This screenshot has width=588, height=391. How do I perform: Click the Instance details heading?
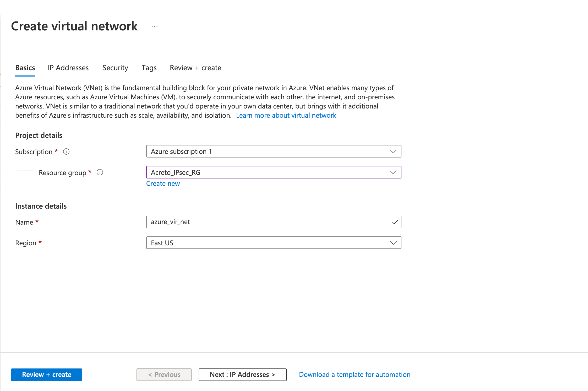41,206
